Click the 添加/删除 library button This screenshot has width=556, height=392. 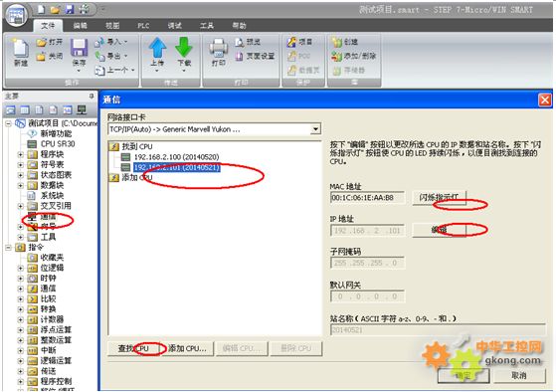pyautogui.click(x=353, y=56)
